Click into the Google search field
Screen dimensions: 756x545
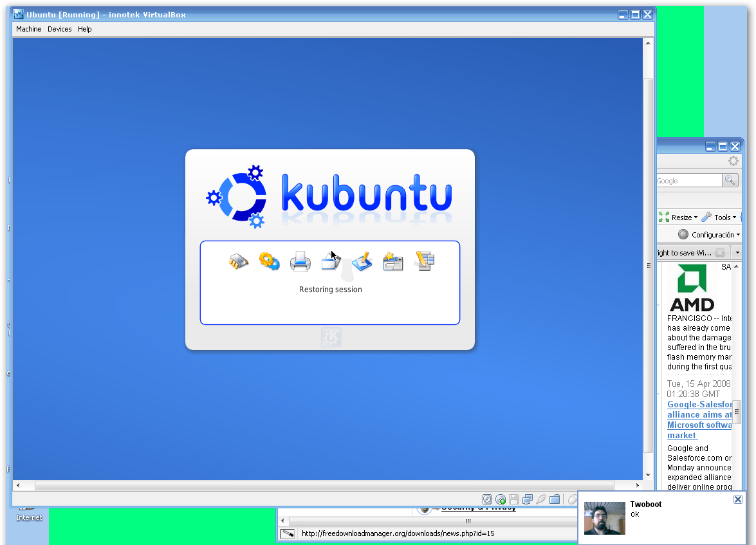point(688,180)
